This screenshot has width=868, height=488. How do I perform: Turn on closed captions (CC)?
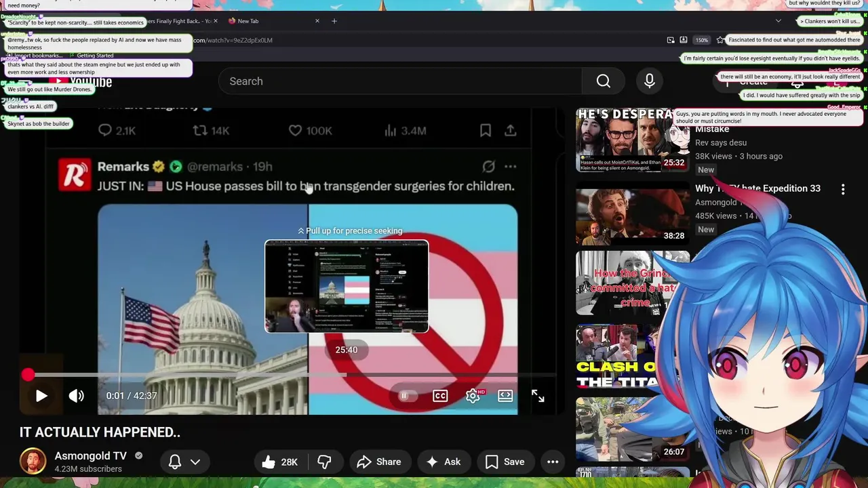440,396
